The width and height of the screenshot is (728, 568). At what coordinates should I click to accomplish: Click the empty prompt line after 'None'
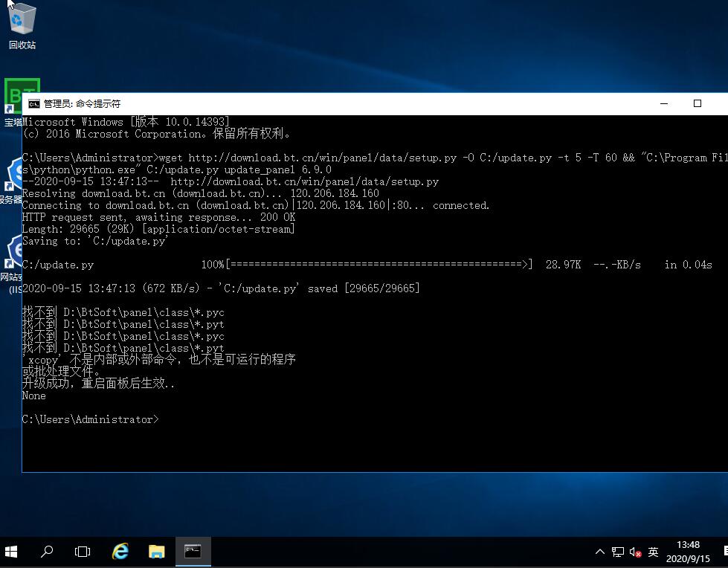[91, 419]
